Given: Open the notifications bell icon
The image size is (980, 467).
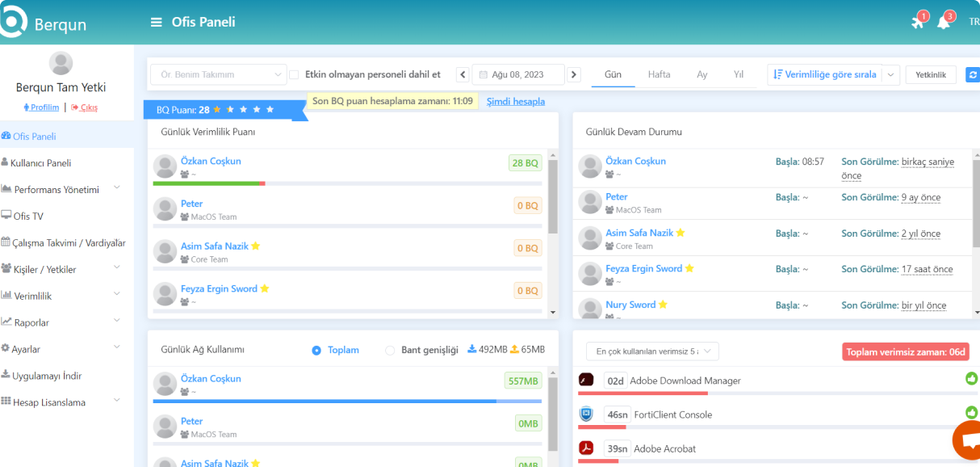Looking at the screenshot, I should tap(943, 23).
